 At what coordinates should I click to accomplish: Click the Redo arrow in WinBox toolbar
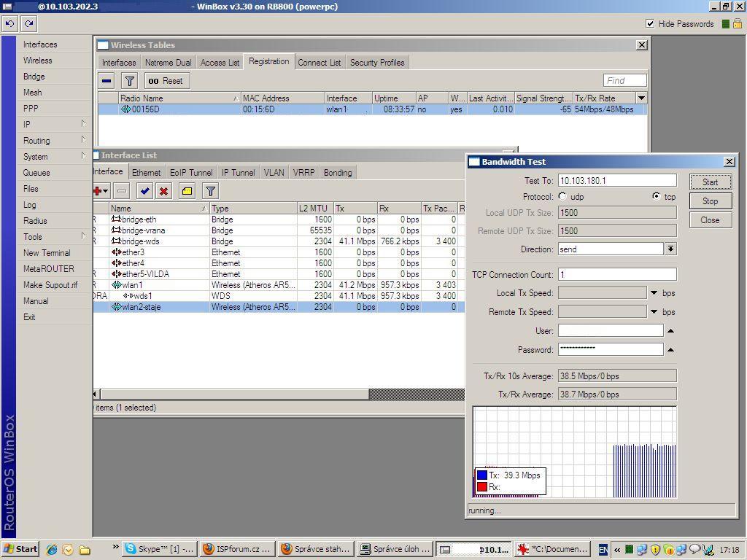[x=29, y=23]
